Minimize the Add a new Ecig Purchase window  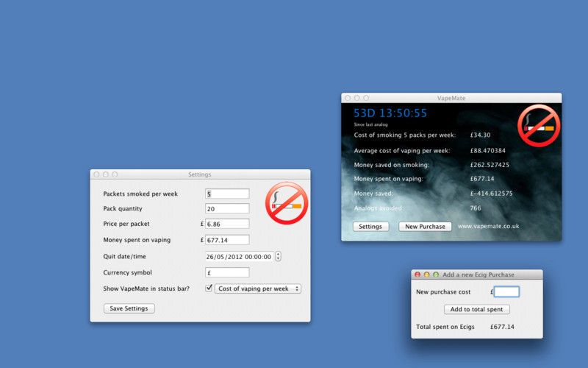click(x=426, y=275)
